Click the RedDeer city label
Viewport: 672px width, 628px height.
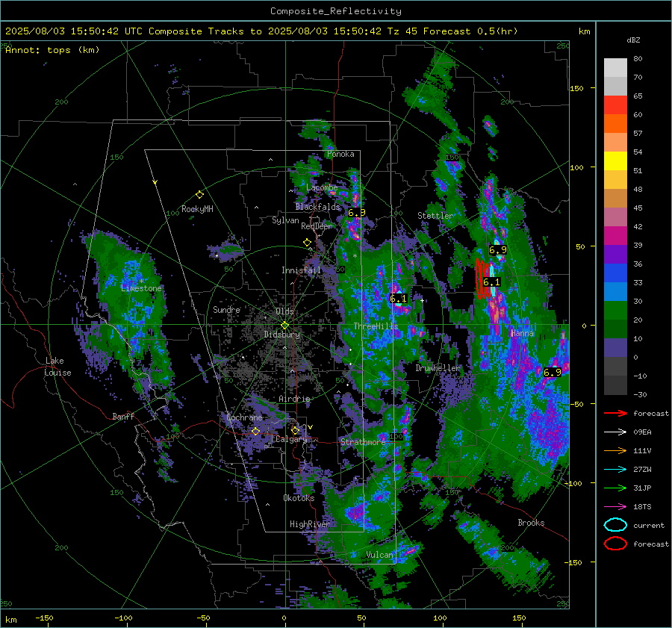317,226
